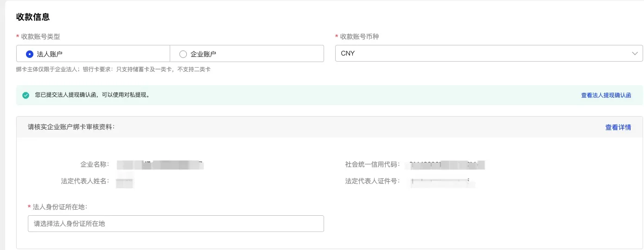Click the 收款账号币种 field label
Image resolution: width=644 pixels, height=250 pixels.
point(359,37)
